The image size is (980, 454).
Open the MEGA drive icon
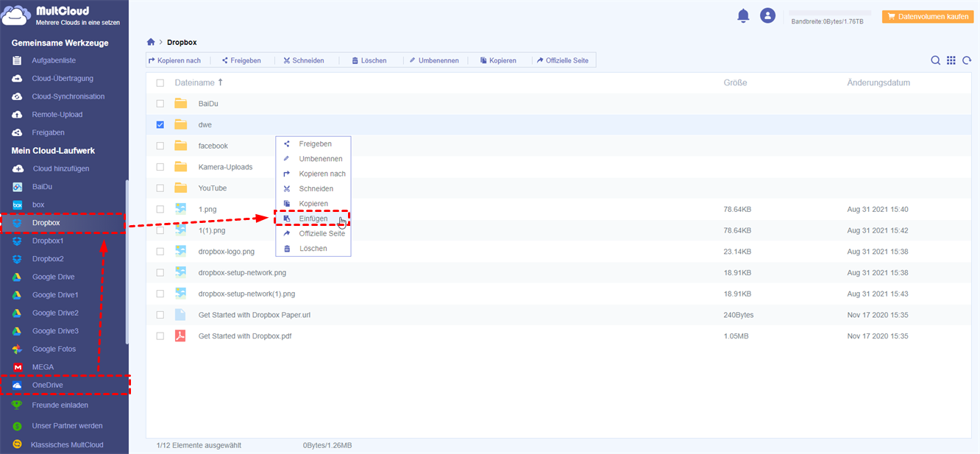click(18, 367)
